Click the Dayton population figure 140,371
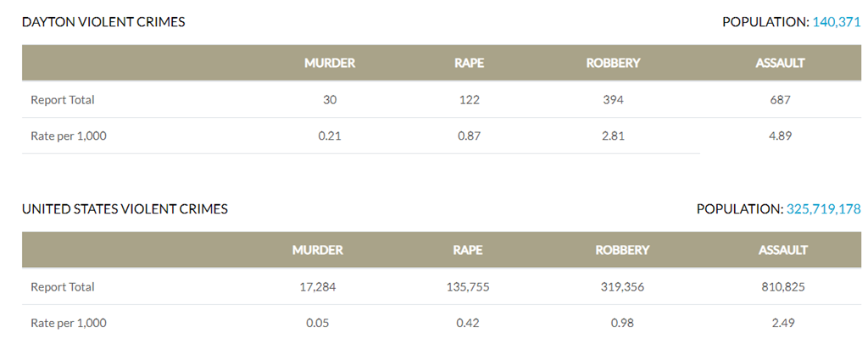This screenshot has width=868, height=355. 836,22
